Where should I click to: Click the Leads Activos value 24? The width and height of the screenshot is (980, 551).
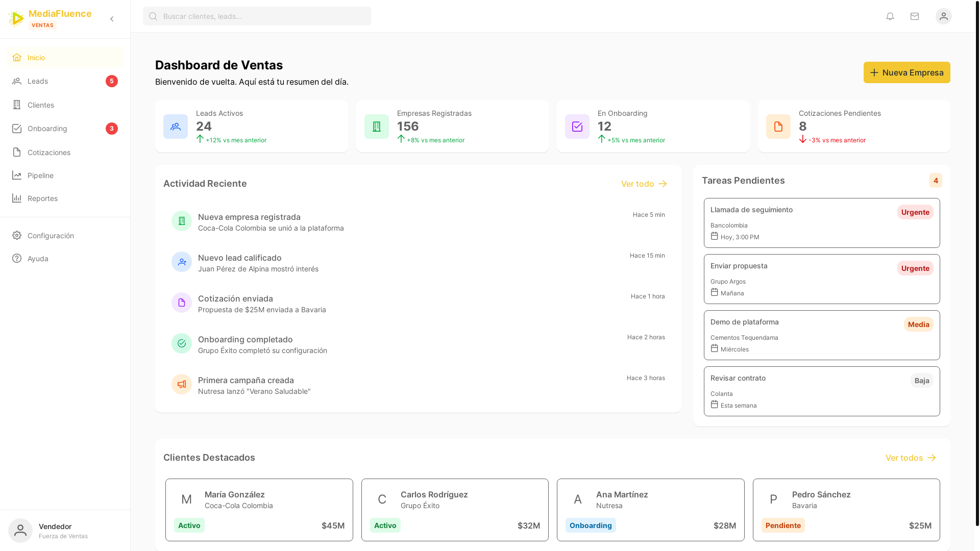(x=204, y=126)
